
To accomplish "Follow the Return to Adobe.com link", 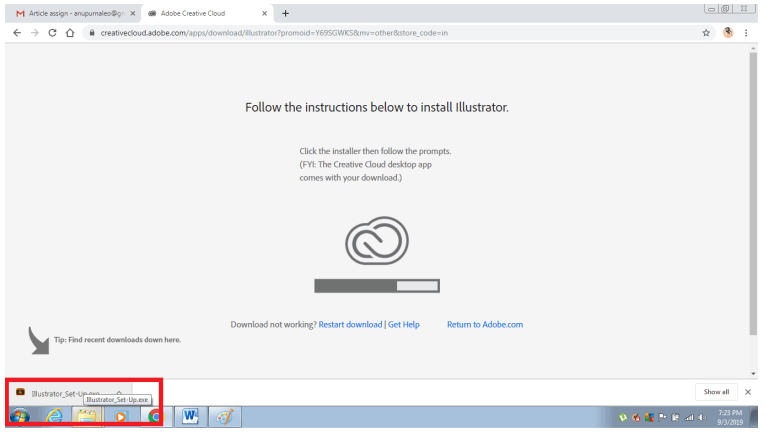I will coord(484,324).
